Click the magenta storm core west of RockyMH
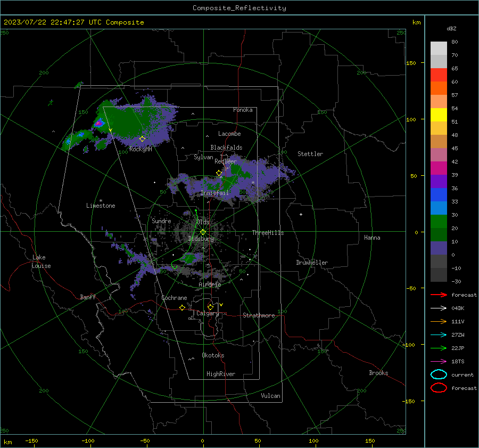Viewport: 479px width, 448px height. [x=98, y=123]
